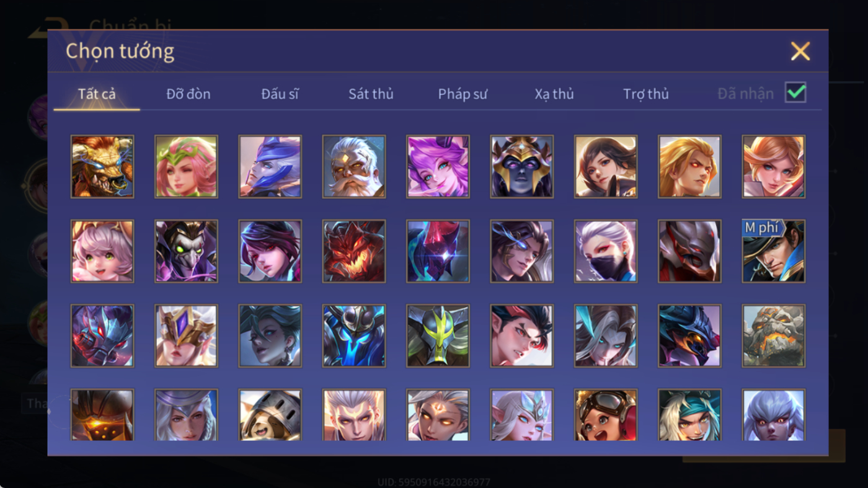This screenshot has width=868, height=488.
Task: Select the "Tất cả" tab
Action: click(97, 94)
